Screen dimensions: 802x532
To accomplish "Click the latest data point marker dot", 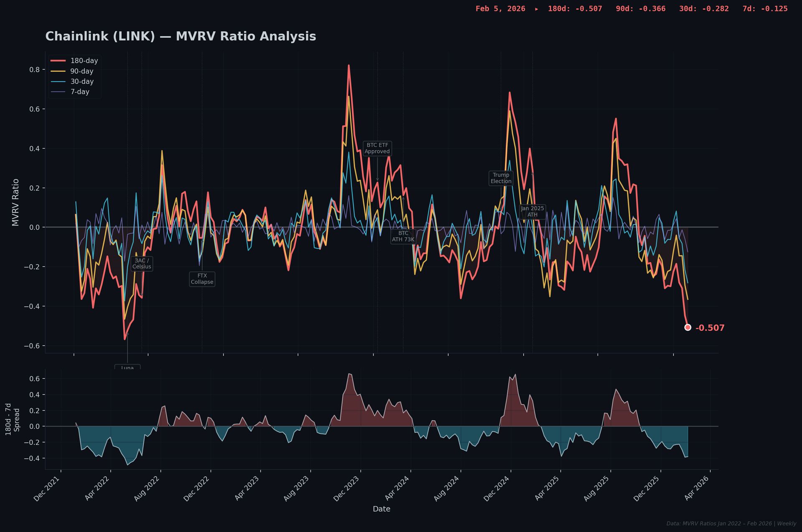I will [x=688, y=327].
